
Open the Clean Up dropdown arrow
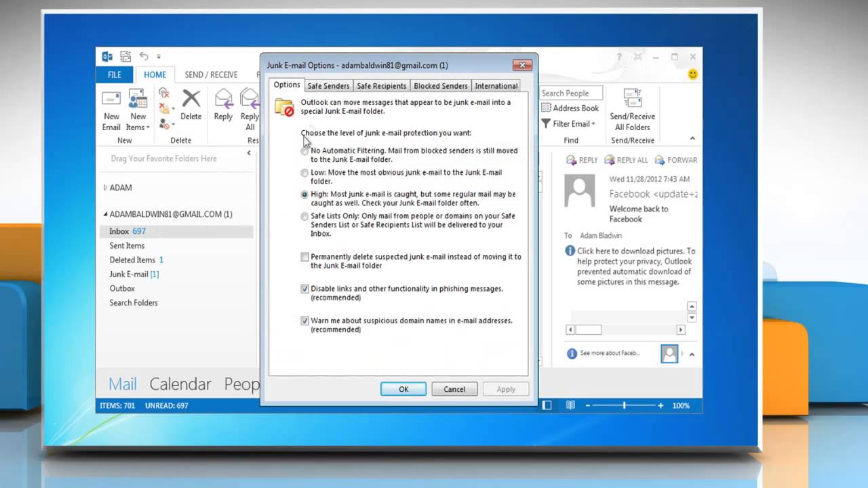point(173,108)
